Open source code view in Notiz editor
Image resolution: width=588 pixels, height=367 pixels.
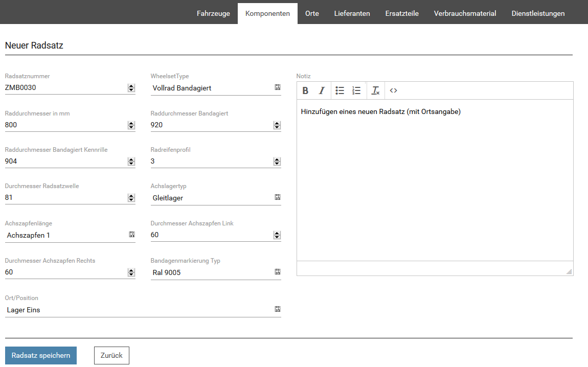tap(393, 90)
